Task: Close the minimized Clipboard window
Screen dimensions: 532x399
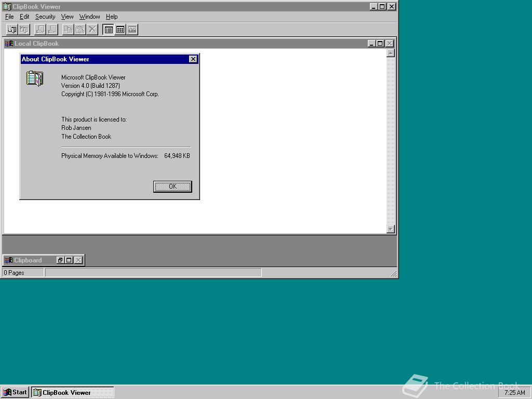Action: [x=78, y=260]
